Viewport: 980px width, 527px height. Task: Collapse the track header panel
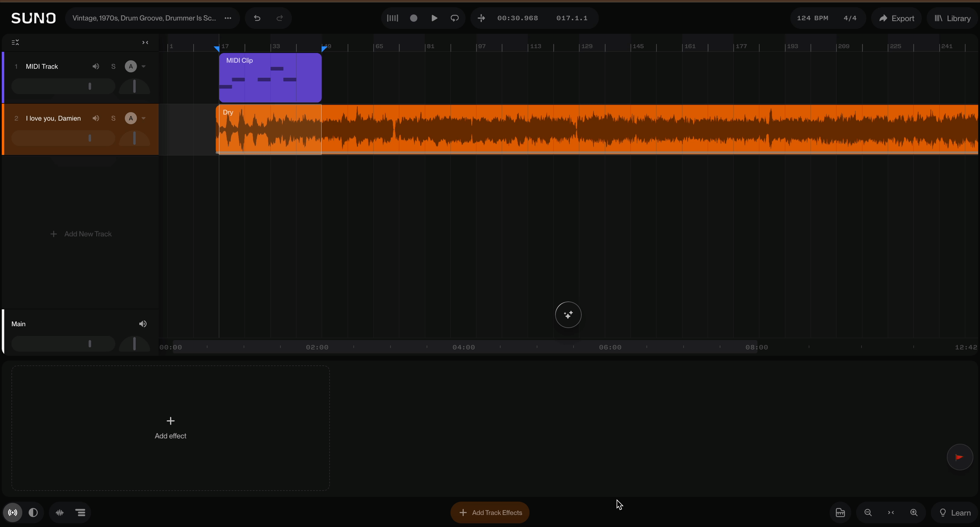[145, 42]
